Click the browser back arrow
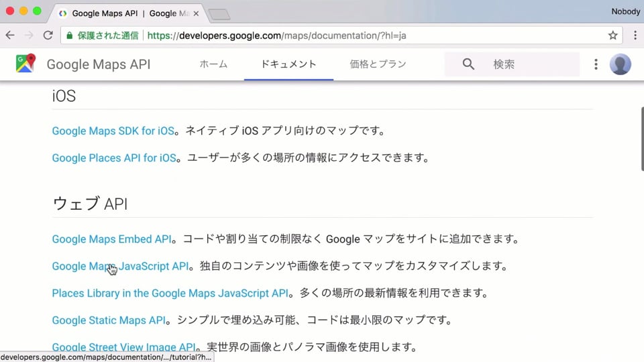 pos(10,36)
